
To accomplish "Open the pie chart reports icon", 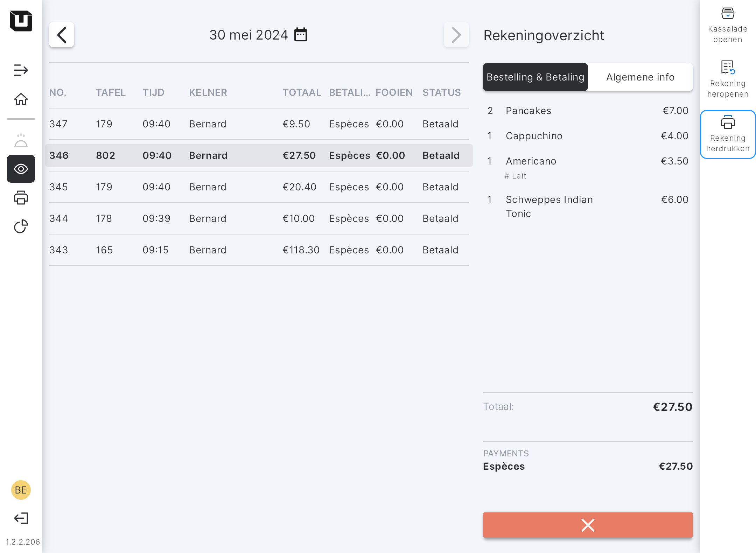I will [21, 226].
